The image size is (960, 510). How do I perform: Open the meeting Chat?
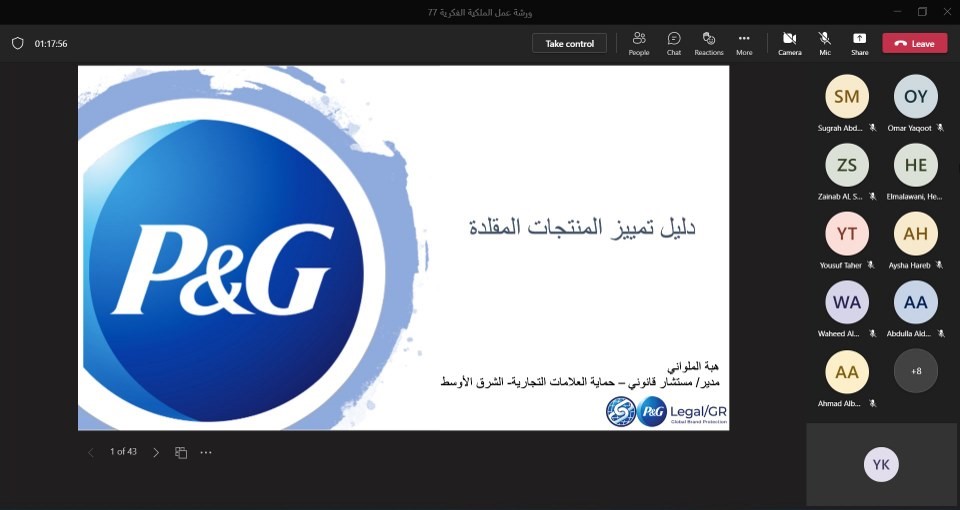[x=673, y=43]
